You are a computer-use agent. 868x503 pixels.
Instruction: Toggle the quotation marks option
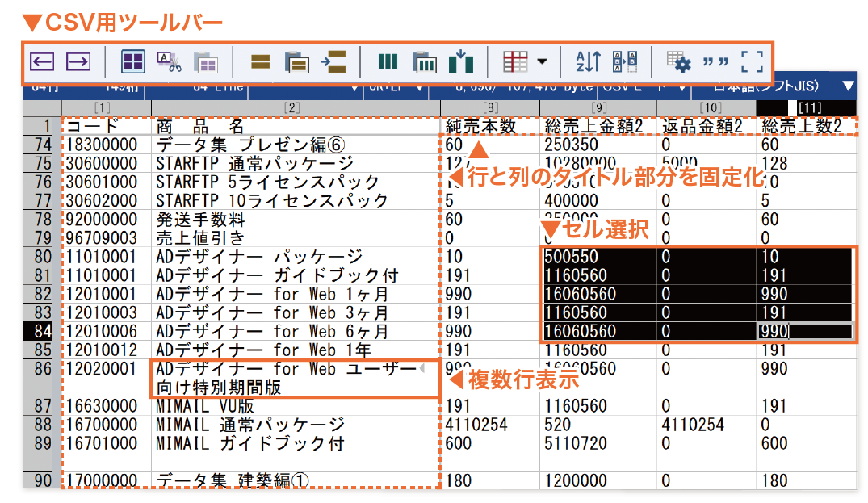[x=715, y=62]
